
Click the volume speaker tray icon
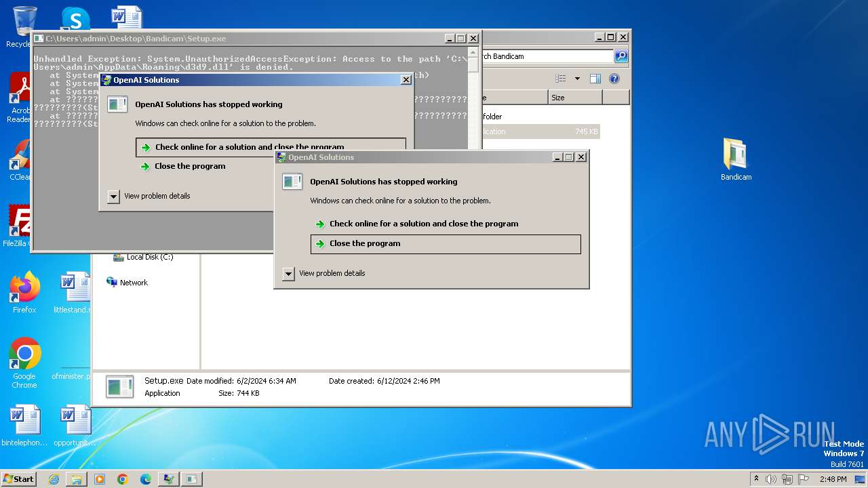coord(771,479)
